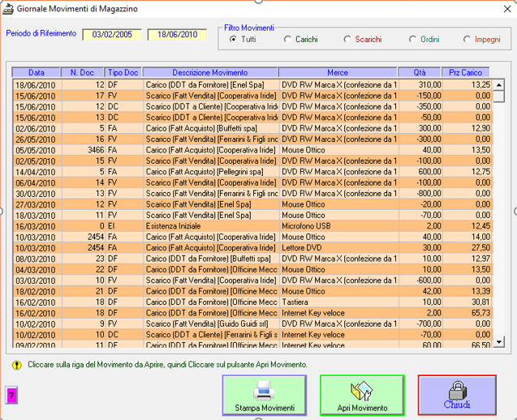Click the date cell 18/02/2010
Screen dimensions: 517x420
click(37, 292)
